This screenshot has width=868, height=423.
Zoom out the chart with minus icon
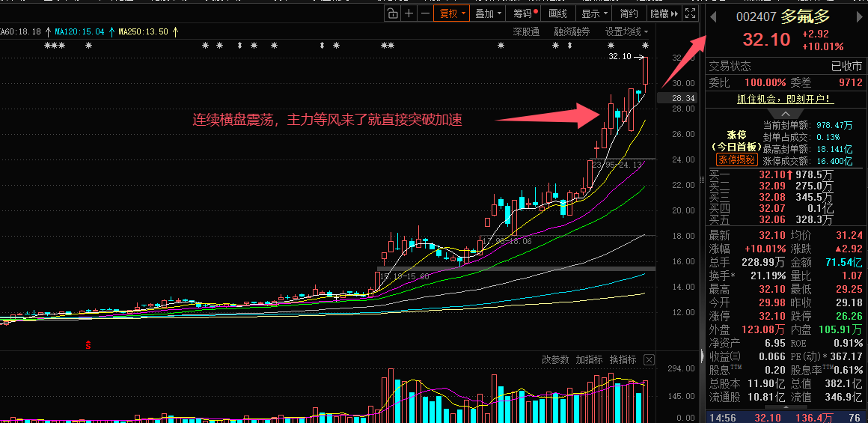pos(425,13)
